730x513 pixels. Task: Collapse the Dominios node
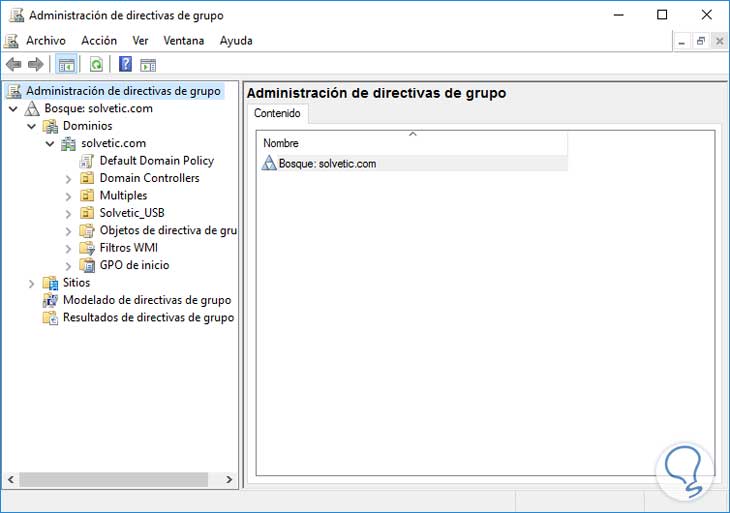[x=32, y=126]
